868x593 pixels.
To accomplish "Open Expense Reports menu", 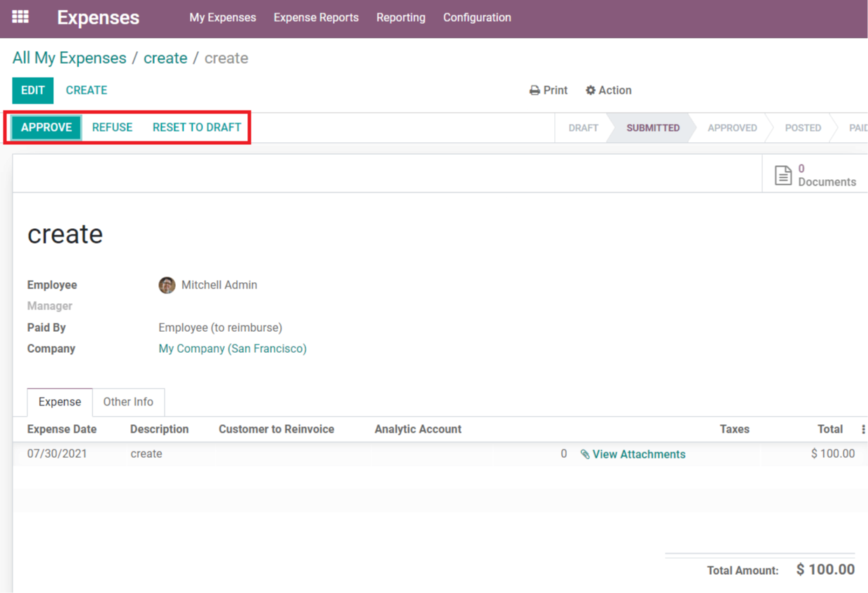I will point(316,18).
